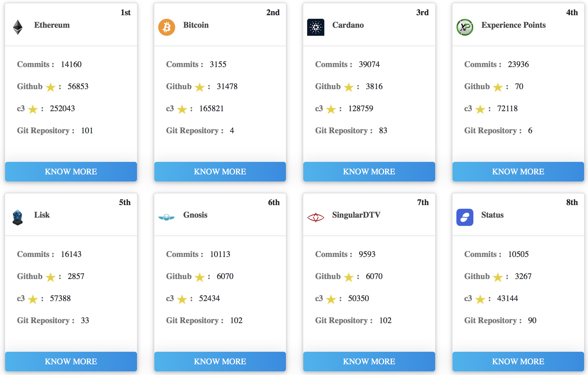Click the 6th rank label

(274, 202)
